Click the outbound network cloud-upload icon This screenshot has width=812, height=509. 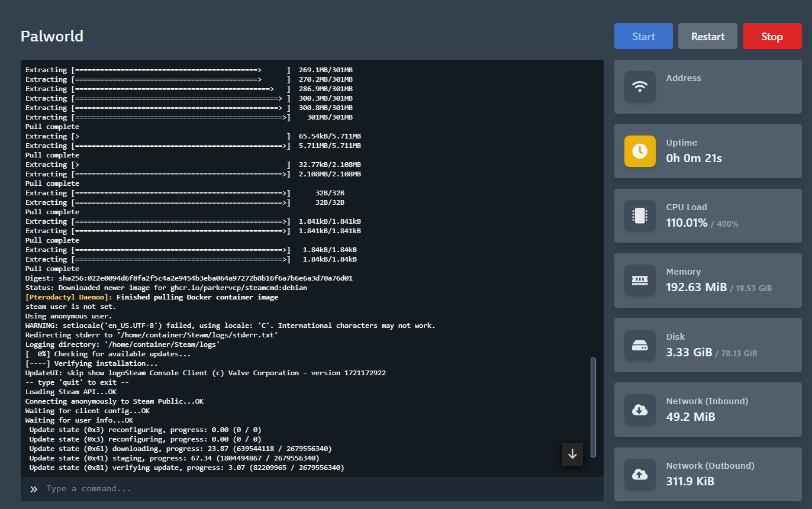640,474
